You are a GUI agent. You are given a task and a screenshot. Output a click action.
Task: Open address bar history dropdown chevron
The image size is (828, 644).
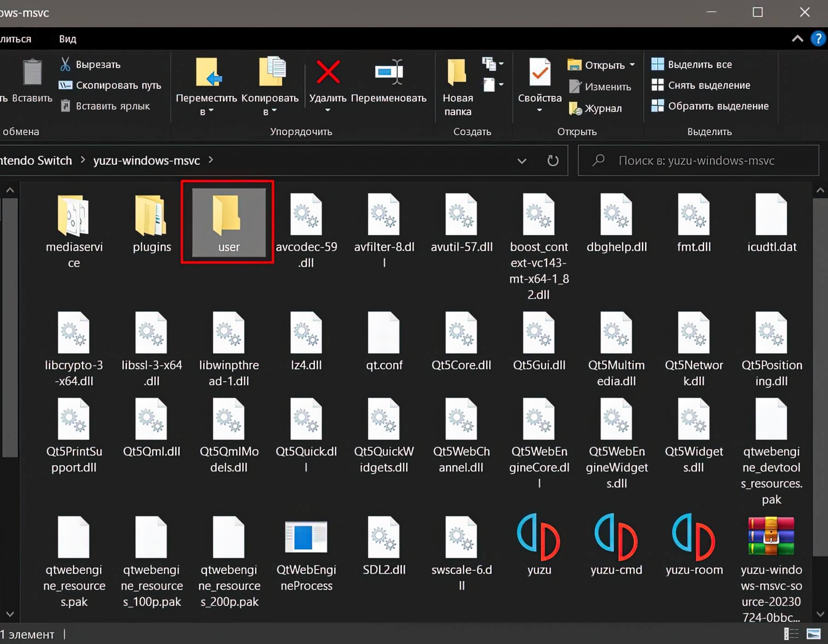coord(522,161)
